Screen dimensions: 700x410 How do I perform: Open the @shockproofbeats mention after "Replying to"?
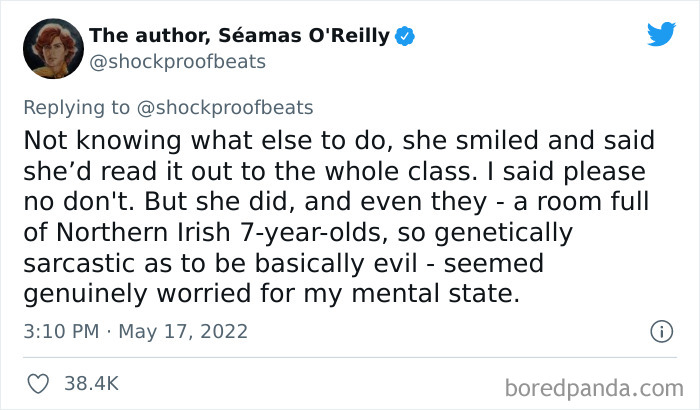(233, 108)
